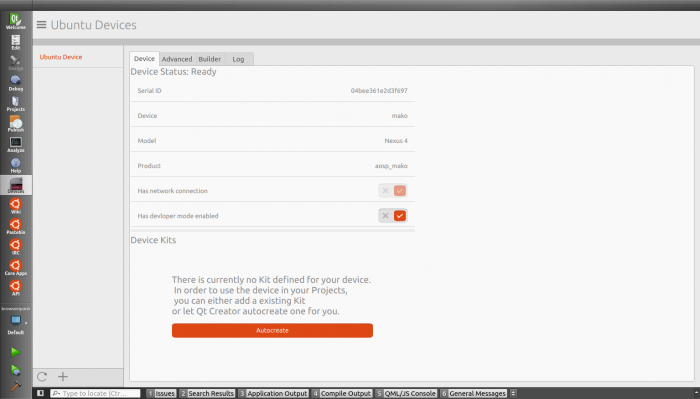
Task: Click the Device value mako
Action: pyautogui.click(x=400, y=116)
